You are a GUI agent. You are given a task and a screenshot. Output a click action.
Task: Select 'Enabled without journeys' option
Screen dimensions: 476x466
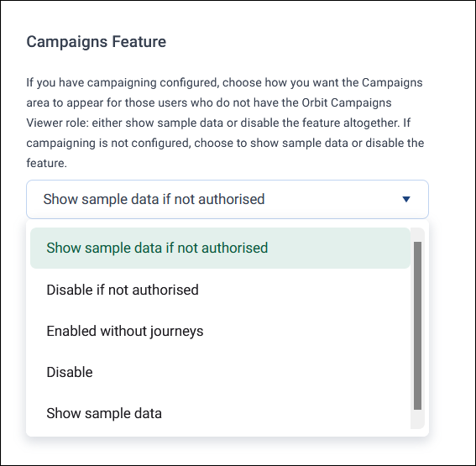[220, 331]
